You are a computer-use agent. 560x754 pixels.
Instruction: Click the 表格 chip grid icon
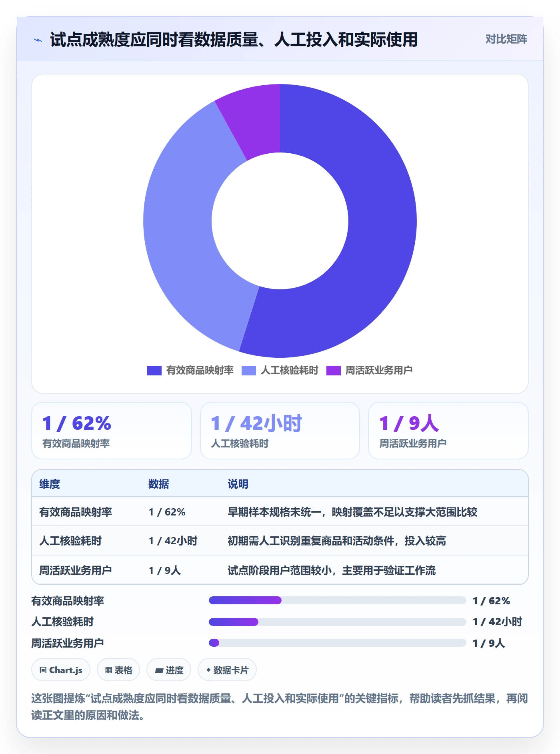click(109, 670)
